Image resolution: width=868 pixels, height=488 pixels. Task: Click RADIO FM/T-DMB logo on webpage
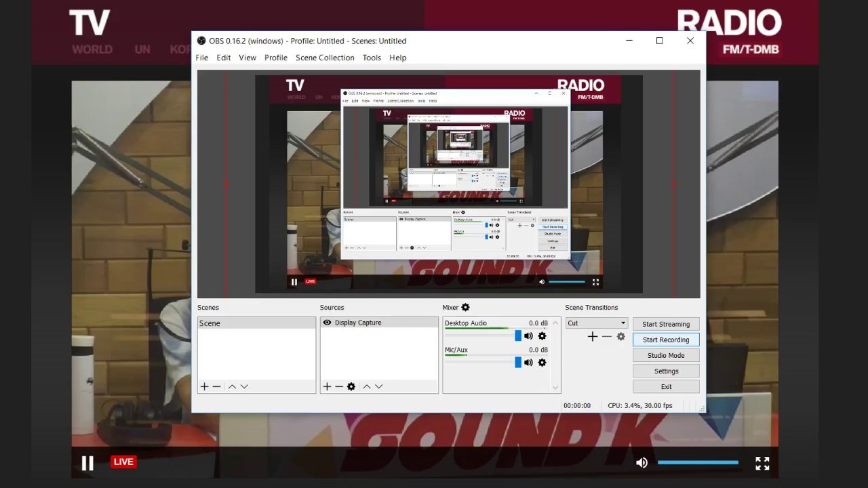729,32
